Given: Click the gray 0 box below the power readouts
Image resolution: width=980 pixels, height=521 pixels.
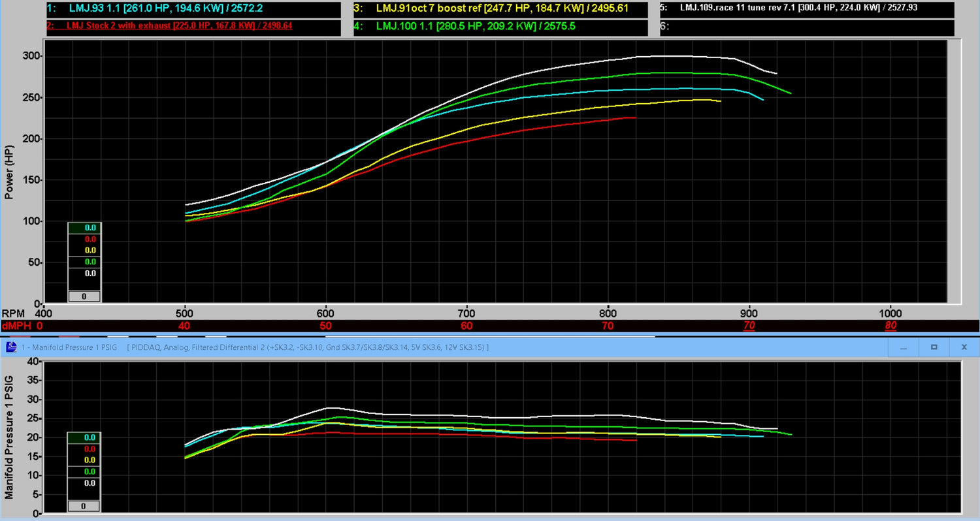Looking at the screenshot, I should (84, 296).
